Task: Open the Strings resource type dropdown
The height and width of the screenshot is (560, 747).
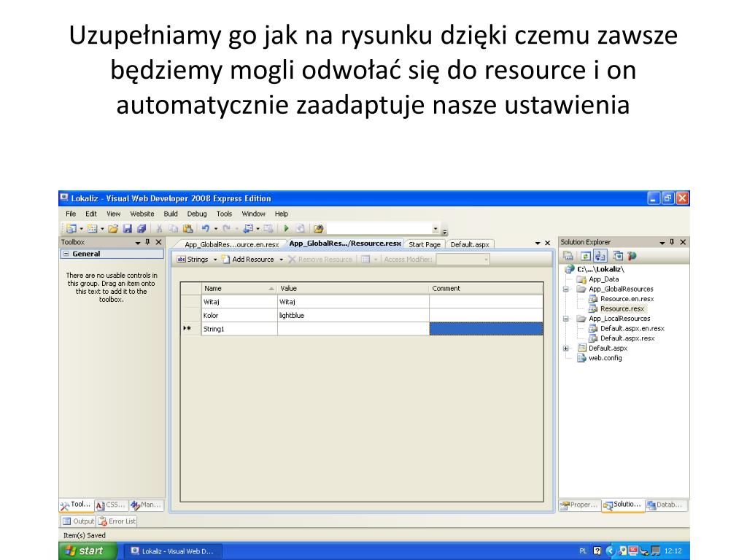Action: pyautogui.click(x=215, y=260)
